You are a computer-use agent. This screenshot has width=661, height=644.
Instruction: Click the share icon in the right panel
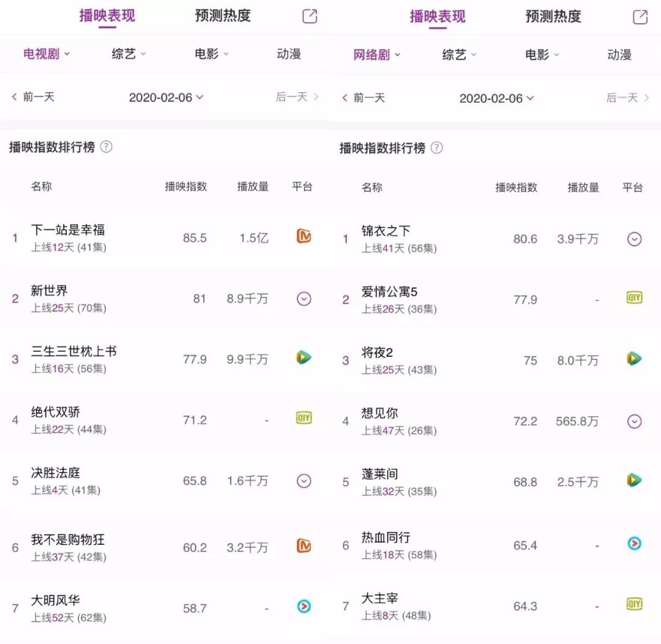point(640,17)
